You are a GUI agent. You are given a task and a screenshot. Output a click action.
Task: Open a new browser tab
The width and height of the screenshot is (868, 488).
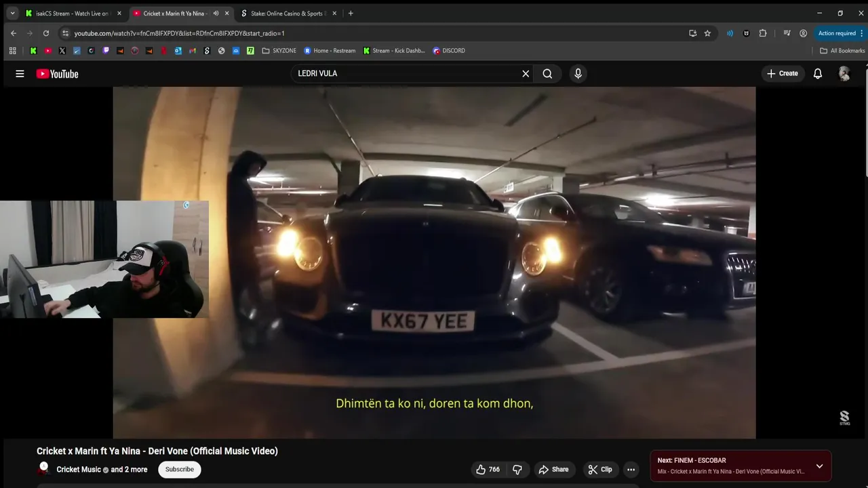[351, 14]
